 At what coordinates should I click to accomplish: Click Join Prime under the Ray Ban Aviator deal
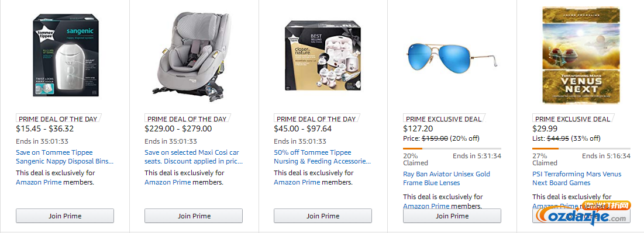(452, 215)
